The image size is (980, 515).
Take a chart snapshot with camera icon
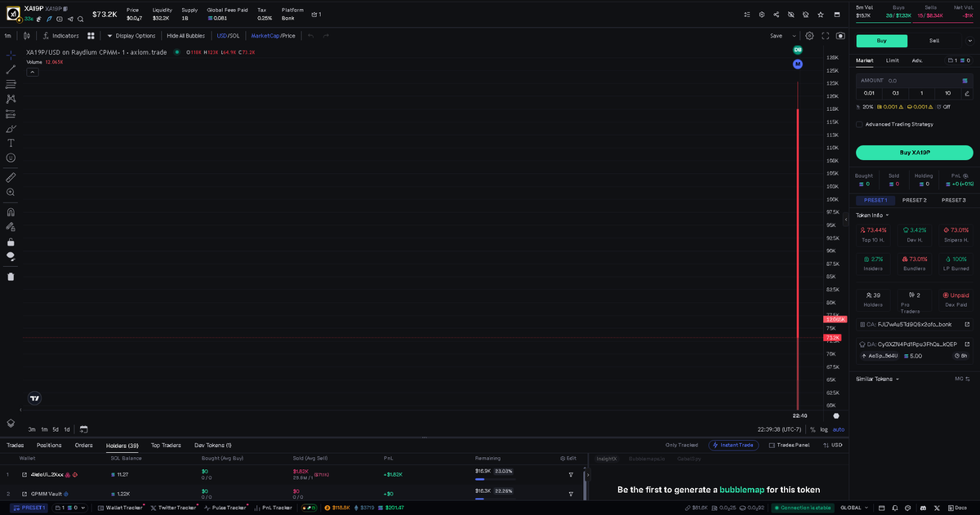[840, 36]
